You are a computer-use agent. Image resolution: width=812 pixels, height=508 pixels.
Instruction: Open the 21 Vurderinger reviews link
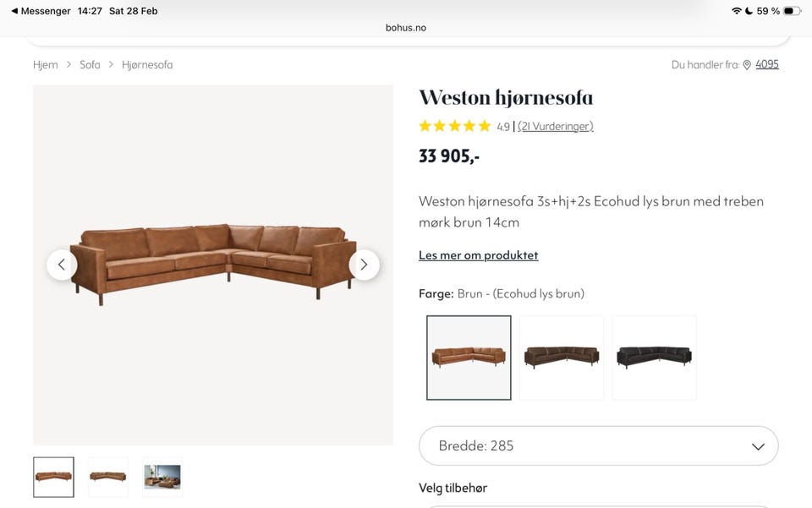point(555,126)
